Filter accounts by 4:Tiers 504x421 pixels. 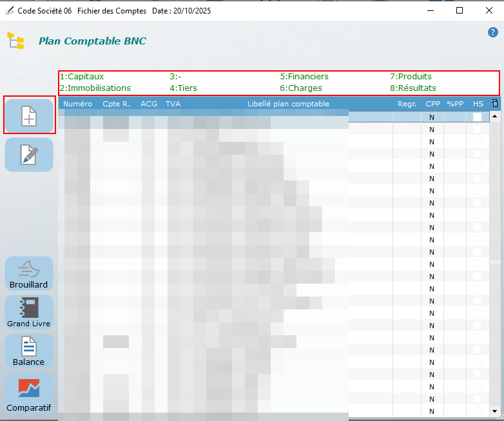(x=183, y=88)
